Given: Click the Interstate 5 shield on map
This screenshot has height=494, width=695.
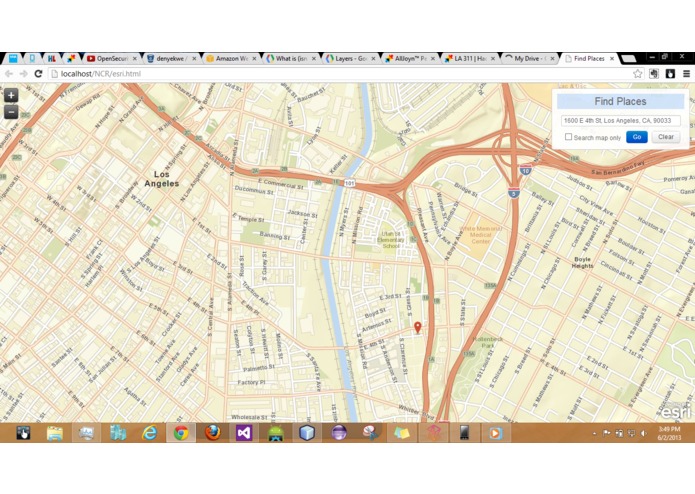Looking at the screenshot, I should click(514, 193).
